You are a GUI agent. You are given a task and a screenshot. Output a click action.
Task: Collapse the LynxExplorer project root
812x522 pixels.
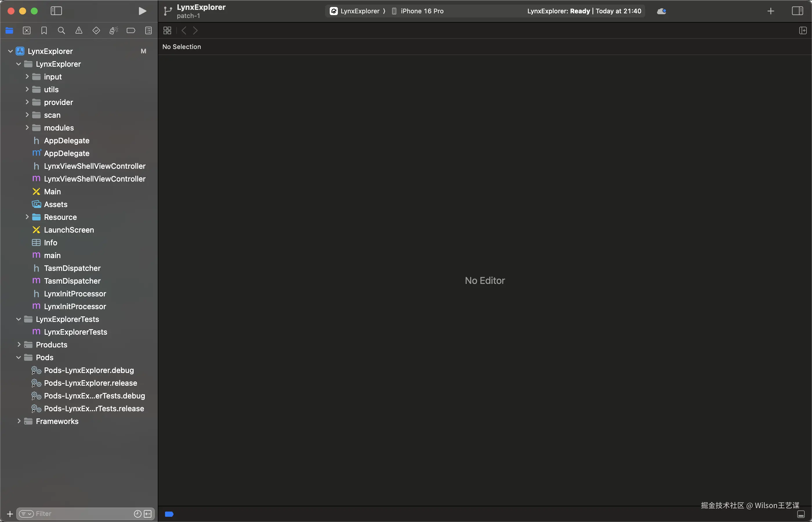click(10, 52)
